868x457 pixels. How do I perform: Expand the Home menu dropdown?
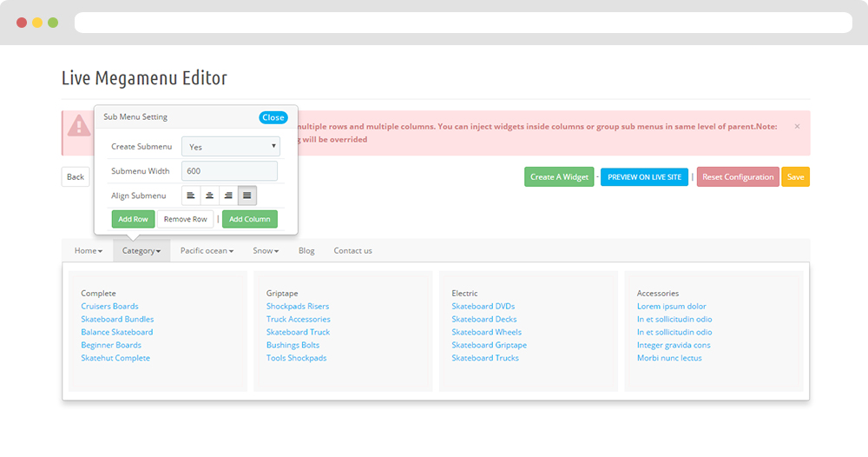click(88, 251)
